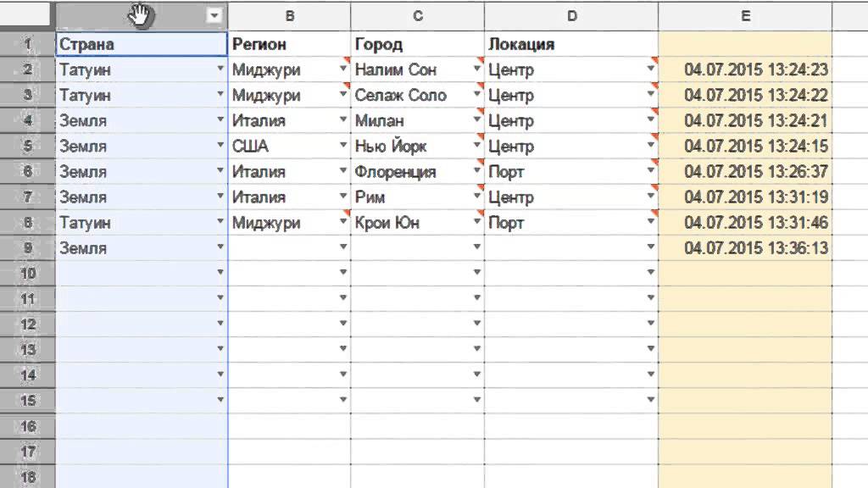Select the column B header

(x=290, y=16)
